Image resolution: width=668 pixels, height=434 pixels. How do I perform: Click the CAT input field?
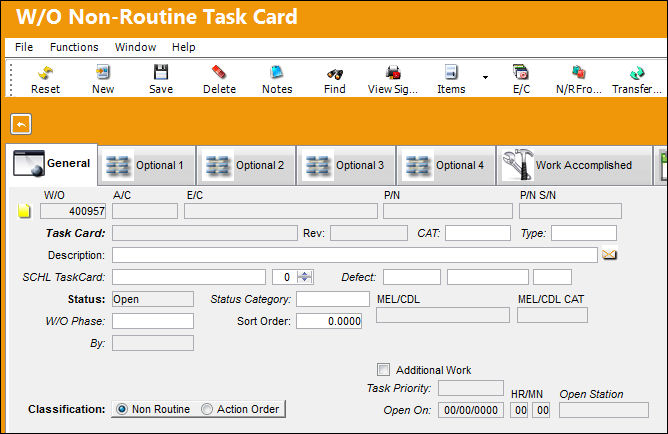478,233
